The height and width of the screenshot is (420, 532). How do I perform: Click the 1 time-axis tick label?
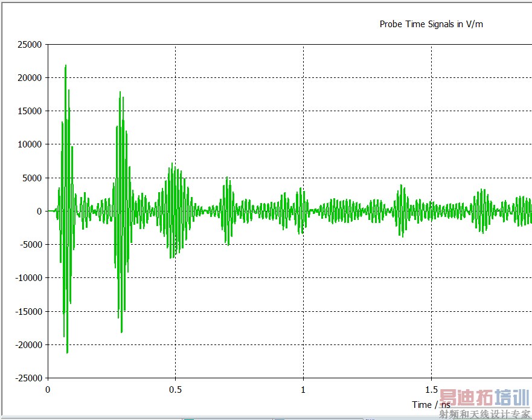[x=303, y=389]
